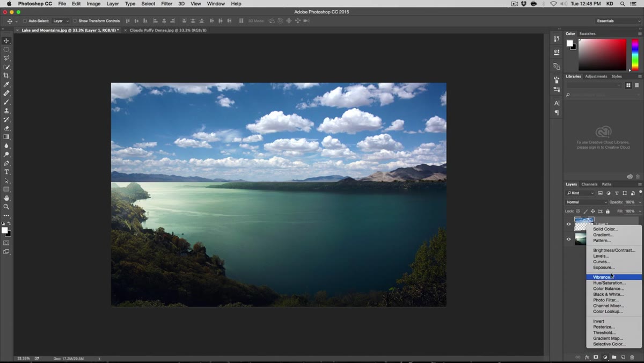Open the tool preset picker arrow
The height and width of the screenshot is (363, 644).
(16, 21)
